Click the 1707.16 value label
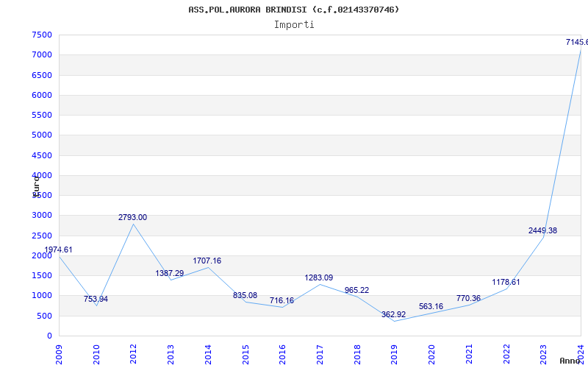Image resolution: width=588 pixels, height=368 pixels. point(207,261)
